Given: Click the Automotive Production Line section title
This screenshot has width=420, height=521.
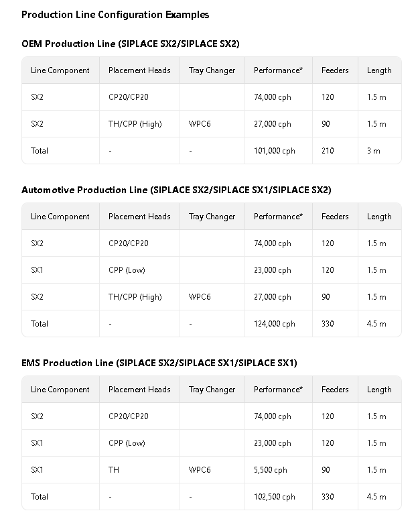Looking at the screenshot, I should (176, 190).
